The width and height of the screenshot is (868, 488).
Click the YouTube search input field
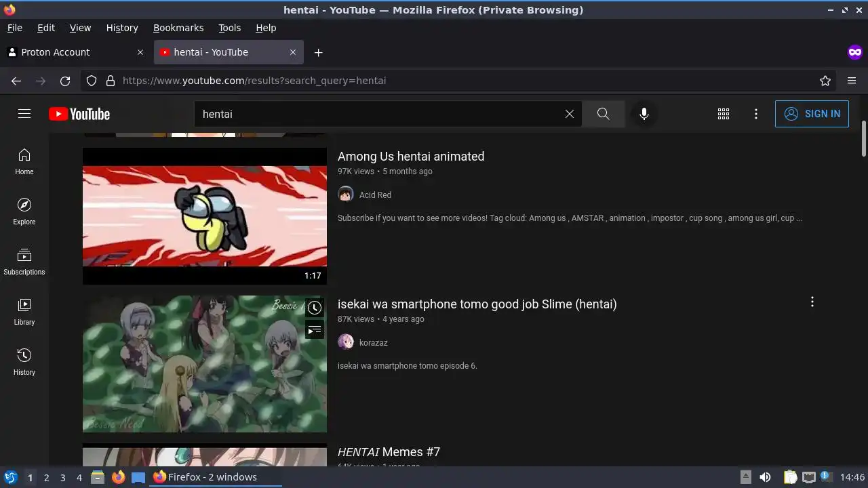click(x=380, y=114)
